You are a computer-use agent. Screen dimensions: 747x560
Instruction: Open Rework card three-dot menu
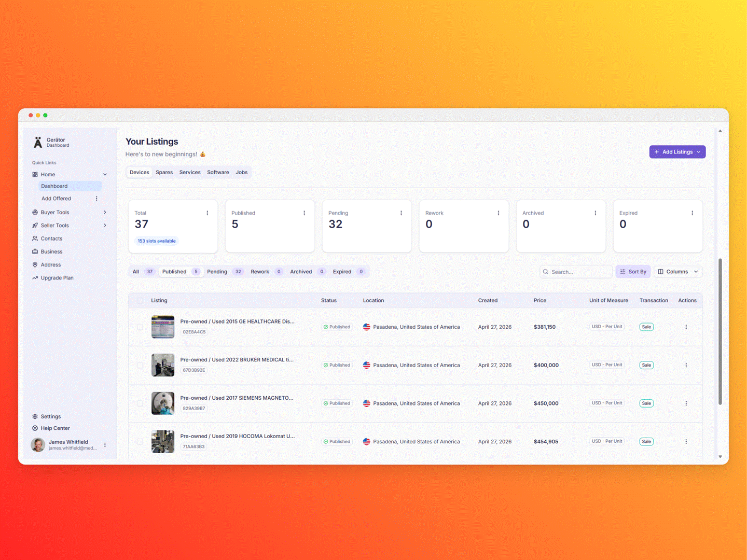click(499, 213)
